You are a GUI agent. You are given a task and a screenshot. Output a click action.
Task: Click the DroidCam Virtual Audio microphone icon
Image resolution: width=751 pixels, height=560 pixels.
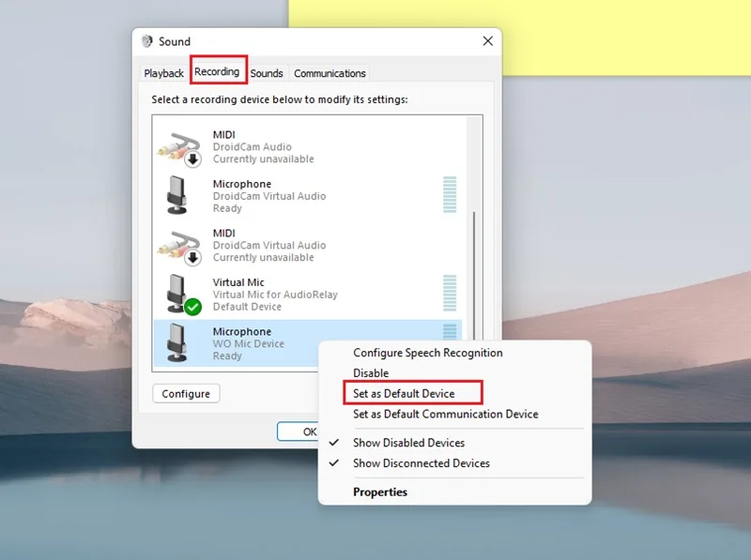pos(176,195)
